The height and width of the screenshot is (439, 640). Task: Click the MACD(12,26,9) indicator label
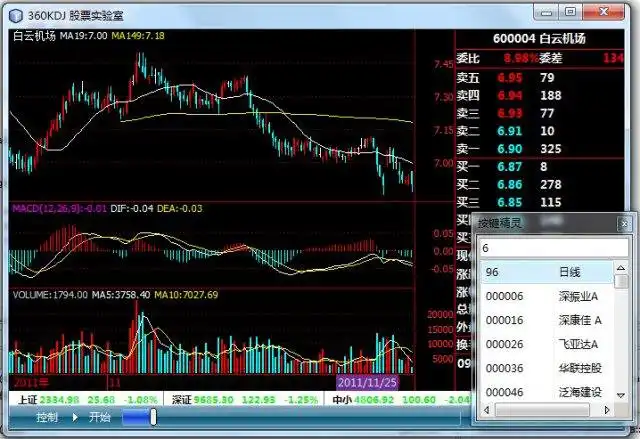[x=60, y=208]
